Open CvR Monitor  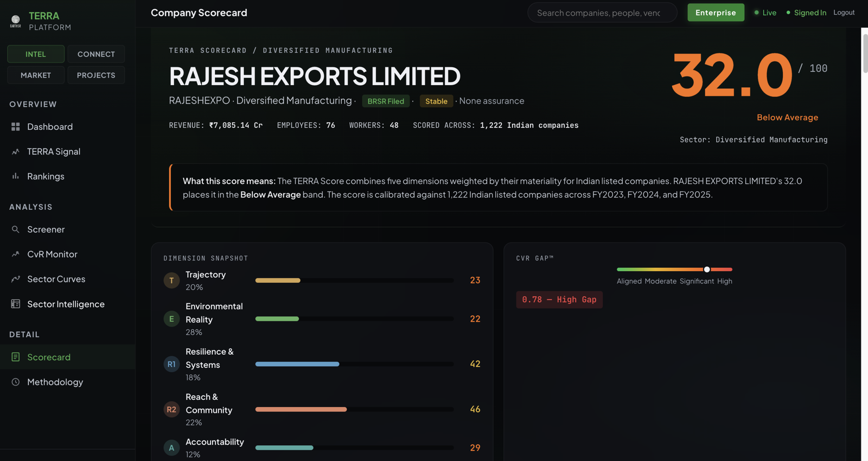(67, 254)
